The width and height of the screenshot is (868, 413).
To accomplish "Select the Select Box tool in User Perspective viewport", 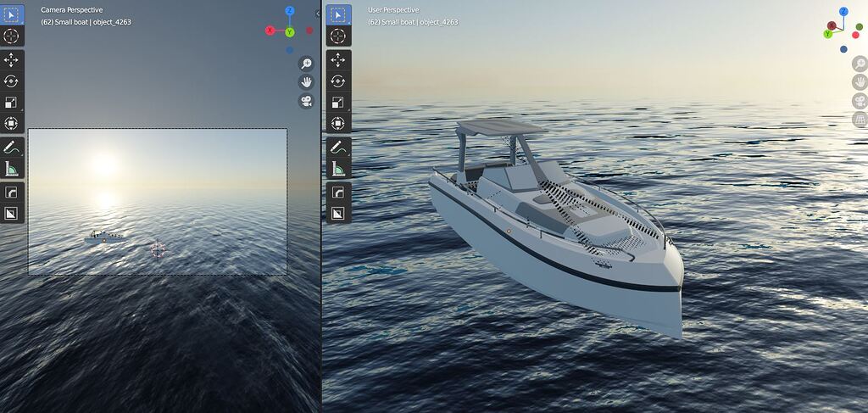I will [338, 15].
